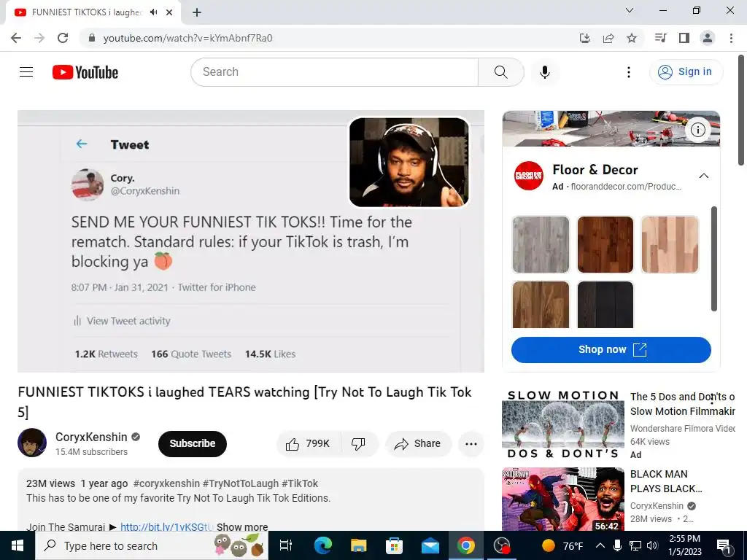Click the #coryxkenshin hashtag
Image resolution: width=747 pixels, height=560 pixels.
(x=166, y=483)
